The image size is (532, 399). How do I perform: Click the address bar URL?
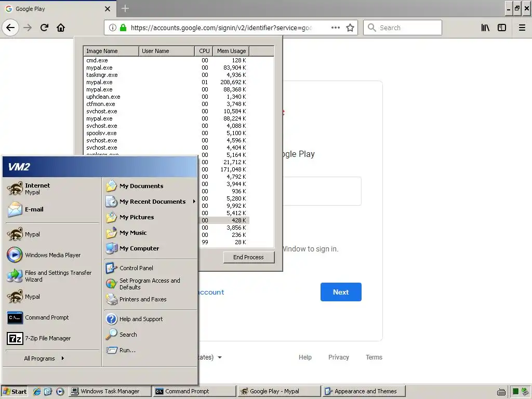pos(221,28)
